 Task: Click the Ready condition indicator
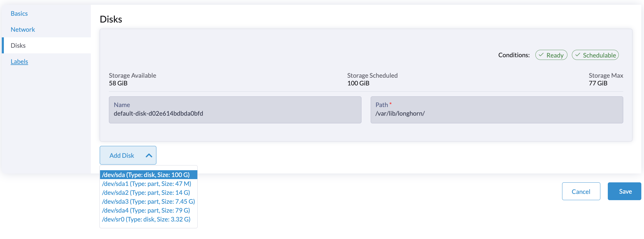(551, 55)
